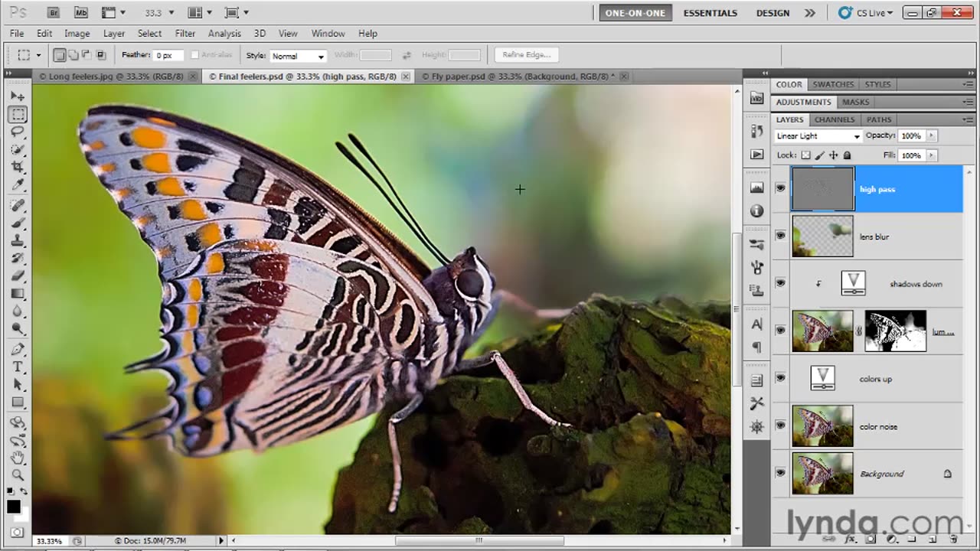Screen dimensions: 980x551
Task: Select the Crop tool
Action: pos(18,167)
